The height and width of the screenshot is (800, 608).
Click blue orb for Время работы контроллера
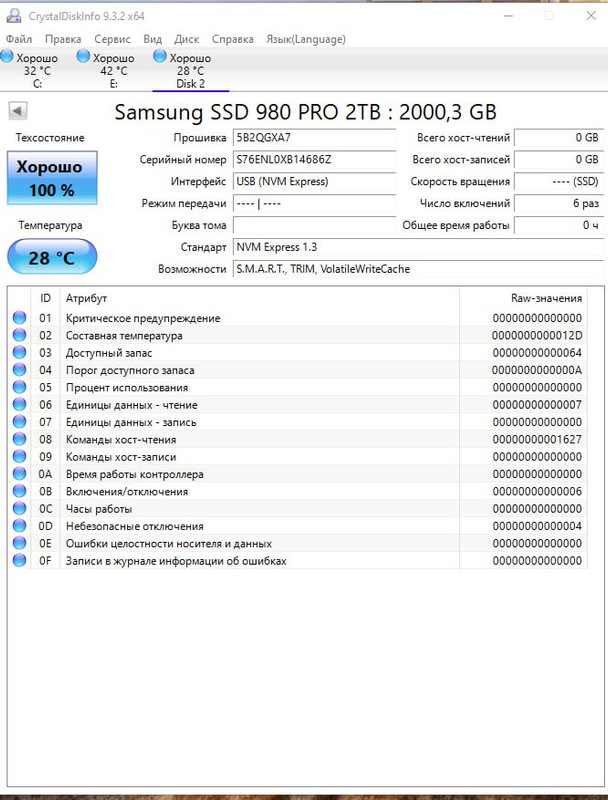(19, 473)
